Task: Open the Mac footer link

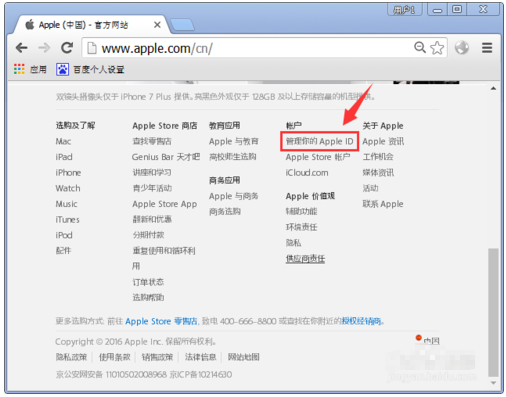Action: [63, 141]
